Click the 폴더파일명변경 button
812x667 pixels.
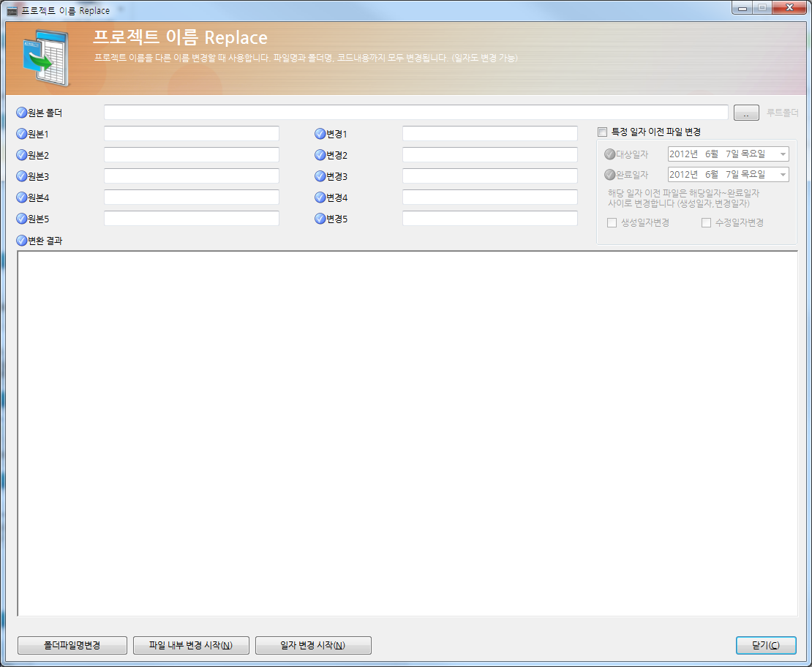(x=72, y=645)
